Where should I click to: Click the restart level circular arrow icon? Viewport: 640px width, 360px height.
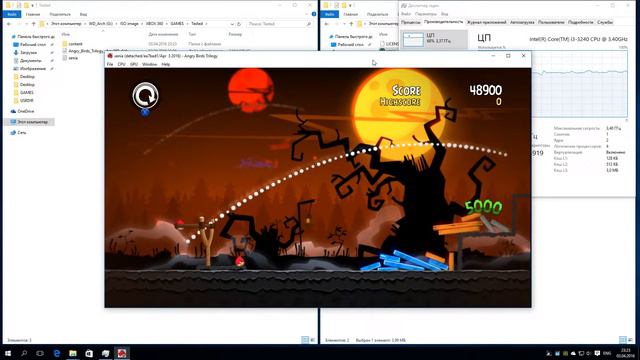(x=145, y=96)
